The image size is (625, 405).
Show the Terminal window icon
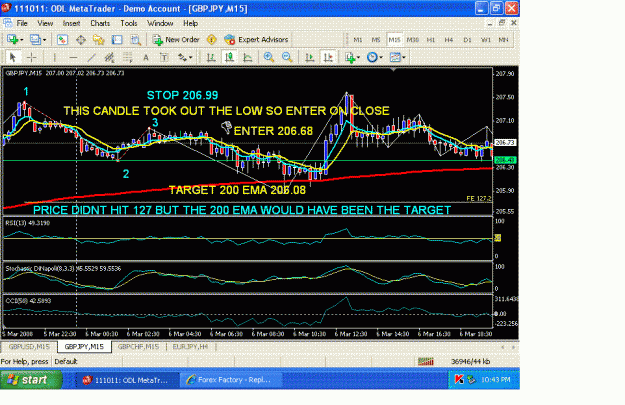point(117,39)
